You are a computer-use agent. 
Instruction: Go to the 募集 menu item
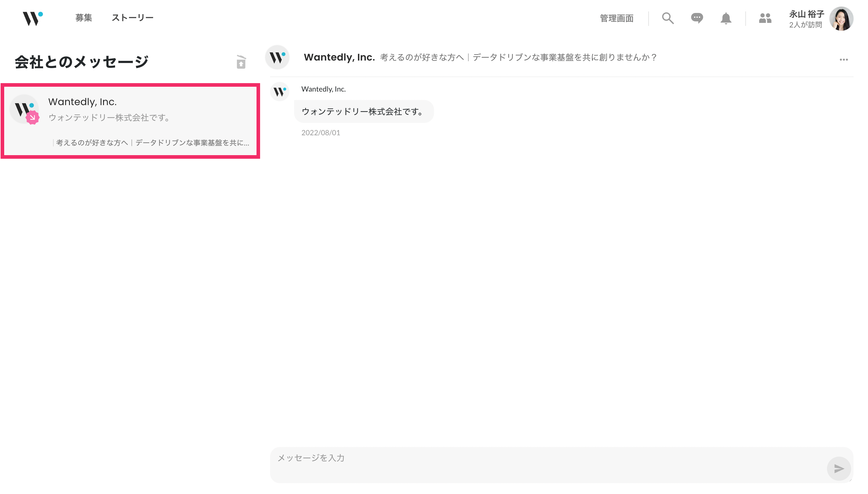(83, 18)
